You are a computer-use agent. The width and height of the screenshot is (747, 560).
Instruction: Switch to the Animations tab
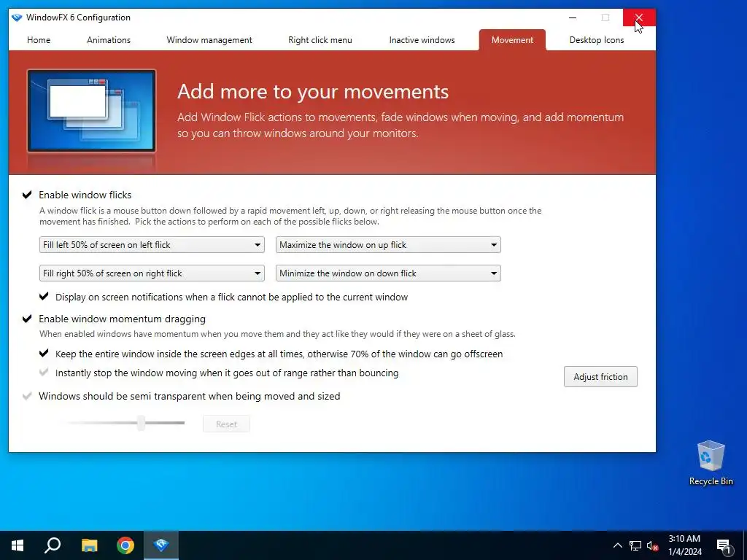(109, 40)
